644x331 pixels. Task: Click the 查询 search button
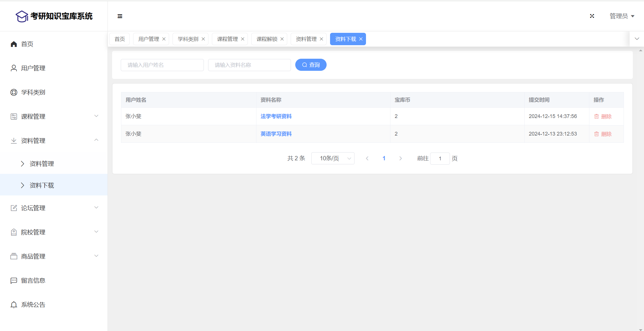pyautogui.click(x=311, y=65)
